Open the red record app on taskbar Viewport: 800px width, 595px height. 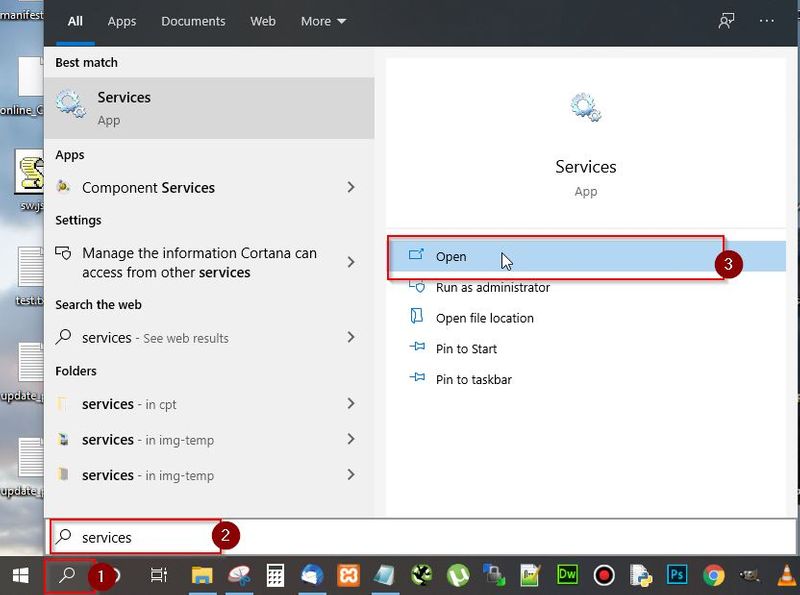[x=604, y=576]
